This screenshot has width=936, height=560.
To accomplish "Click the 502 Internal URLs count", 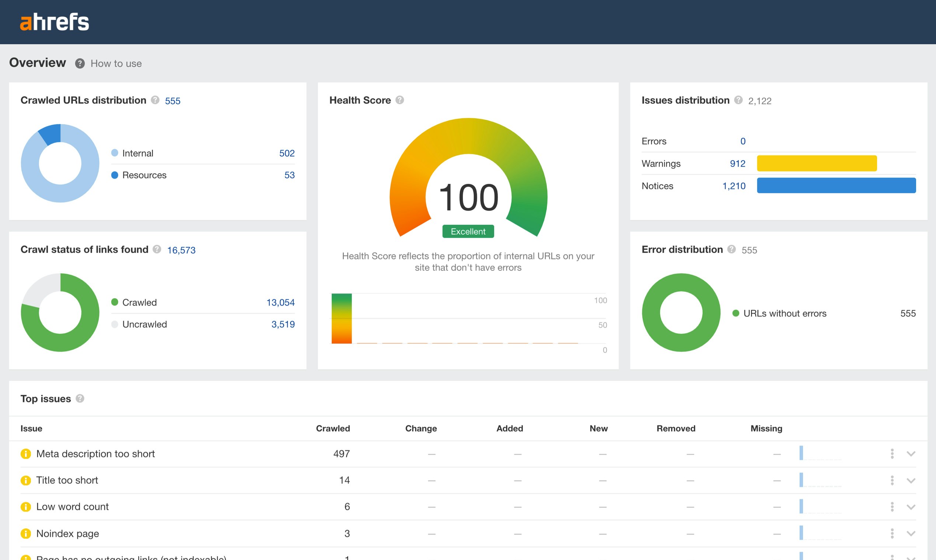I will [x=286, y=153].
